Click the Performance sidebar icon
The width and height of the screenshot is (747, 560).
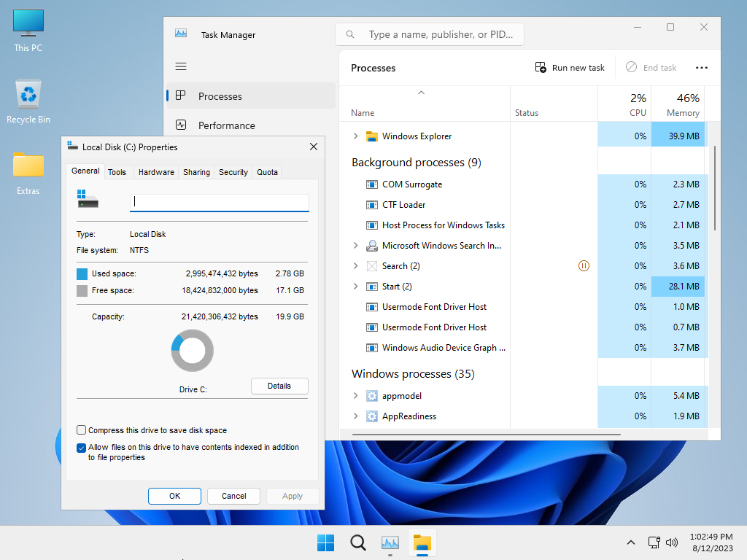(181, 125)
